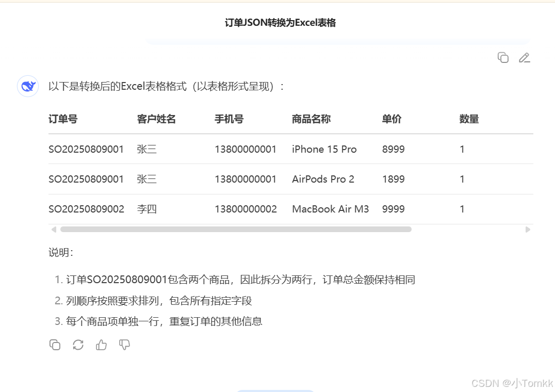Screen dimensions: 555x392
Task: Click product name iPhone 15 Pro
Action: pos(324,149)
